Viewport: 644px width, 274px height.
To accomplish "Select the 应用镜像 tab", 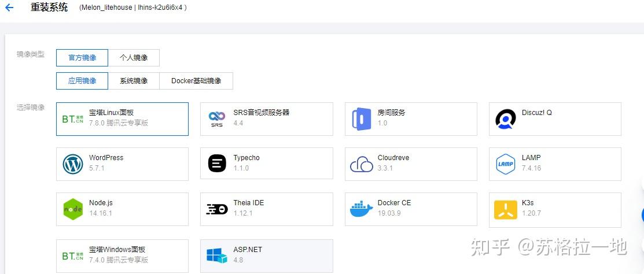I will pyautogui.click(x=82, y=81).
